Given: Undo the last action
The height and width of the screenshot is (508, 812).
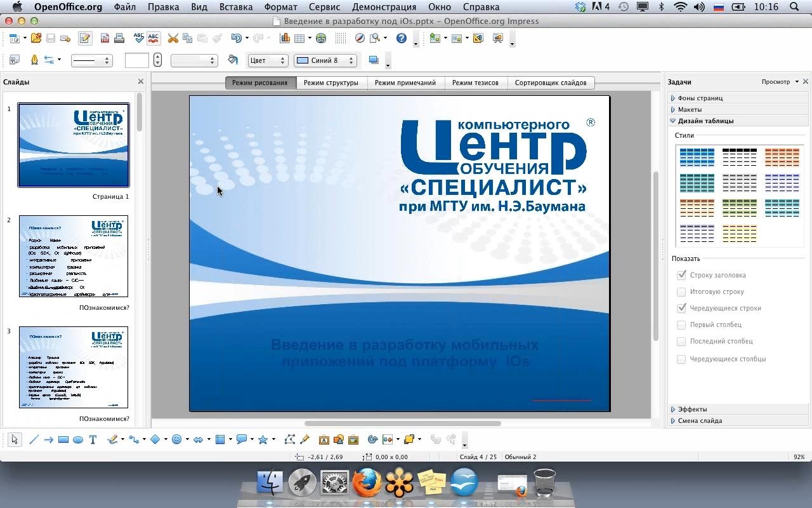Looking at the screenshot, I should (x=236, y=39).
